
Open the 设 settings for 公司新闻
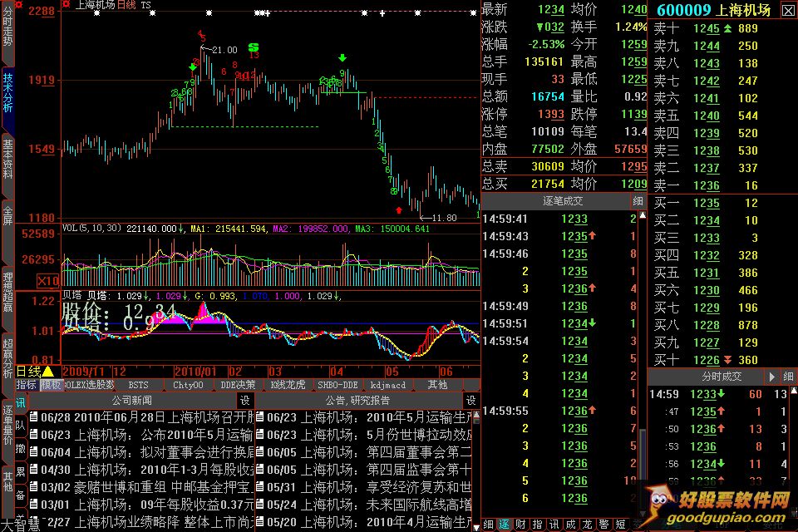(x=244, y=401)
